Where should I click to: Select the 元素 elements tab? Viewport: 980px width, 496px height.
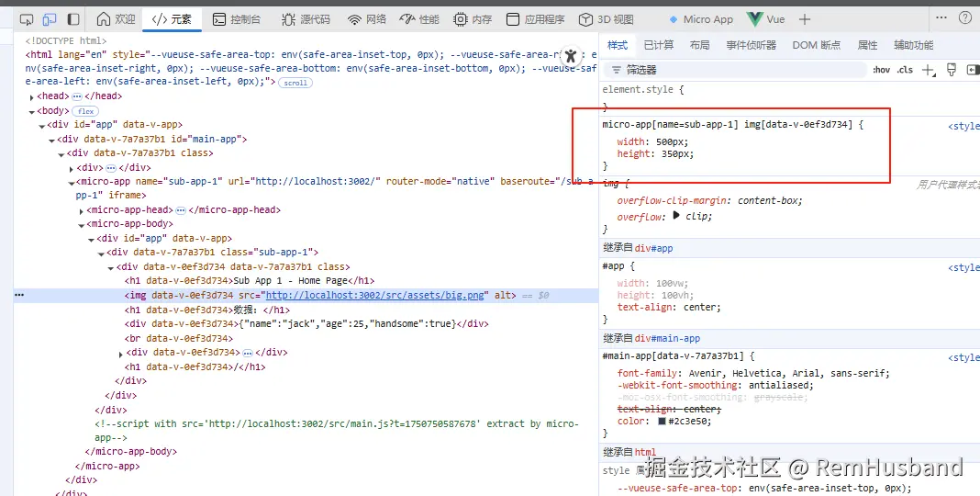tap(172, 19)
